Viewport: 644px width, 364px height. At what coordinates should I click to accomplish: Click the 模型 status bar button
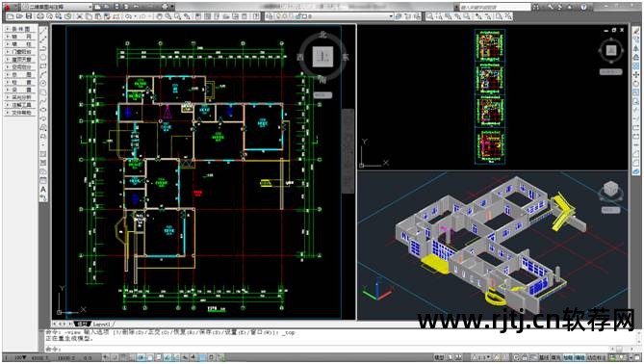[439, 357]
